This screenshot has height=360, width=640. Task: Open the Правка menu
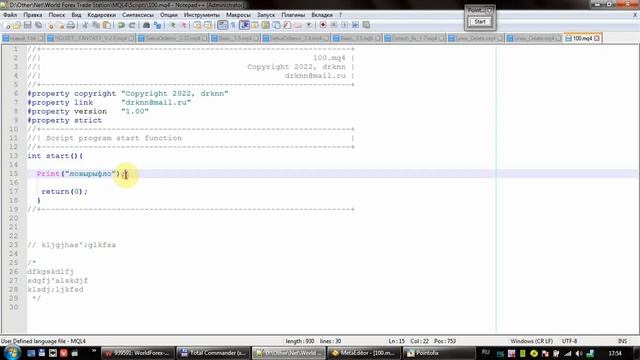[x=33, y=15]
